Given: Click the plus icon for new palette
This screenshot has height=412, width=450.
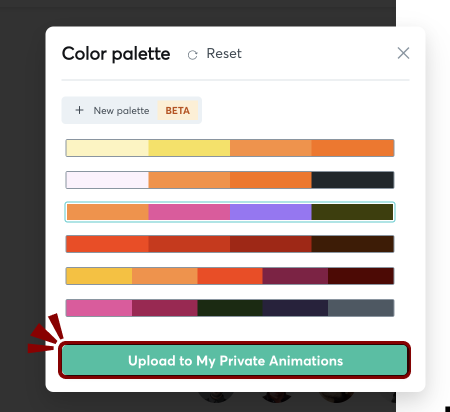Looking at the screenshot, I should tap(79, 110).
